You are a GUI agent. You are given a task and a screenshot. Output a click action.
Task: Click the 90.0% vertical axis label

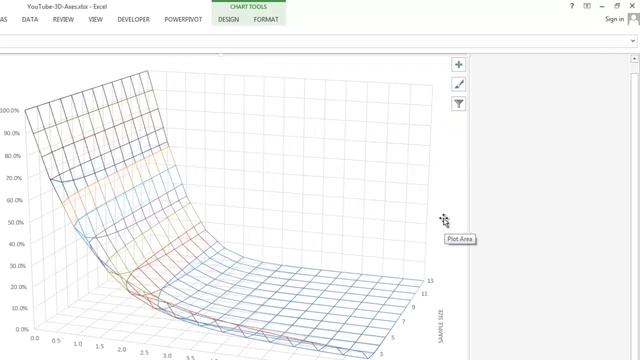[12, 133]
